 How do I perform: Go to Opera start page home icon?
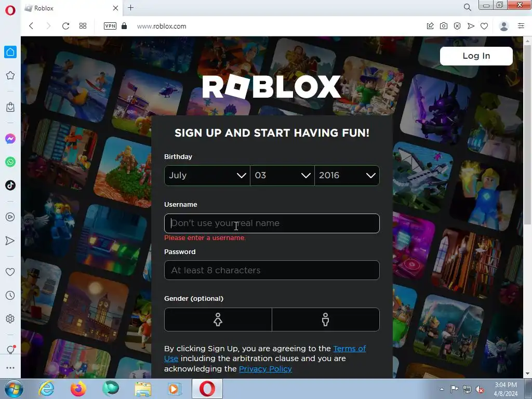click(10, 52)
